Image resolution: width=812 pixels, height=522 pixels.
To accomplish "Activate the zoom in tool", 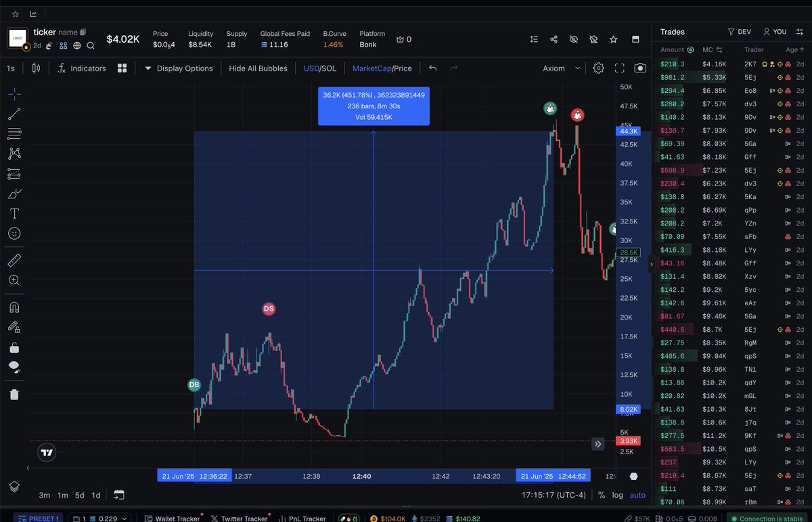I will pos(14,280).
